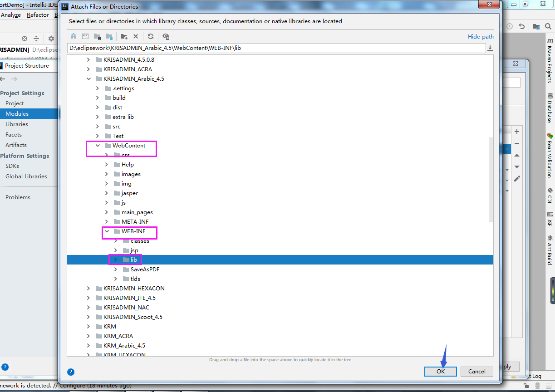Go to Home directory icon
This screenshot has height=392, width=555.
(x=74, y=36)
